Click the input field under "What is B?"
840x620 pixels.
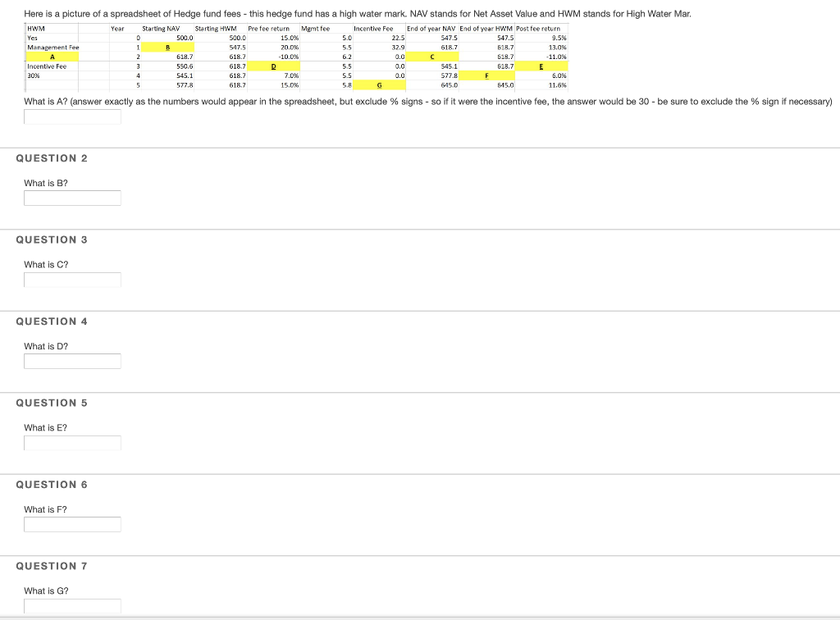[x=72, y=198]
